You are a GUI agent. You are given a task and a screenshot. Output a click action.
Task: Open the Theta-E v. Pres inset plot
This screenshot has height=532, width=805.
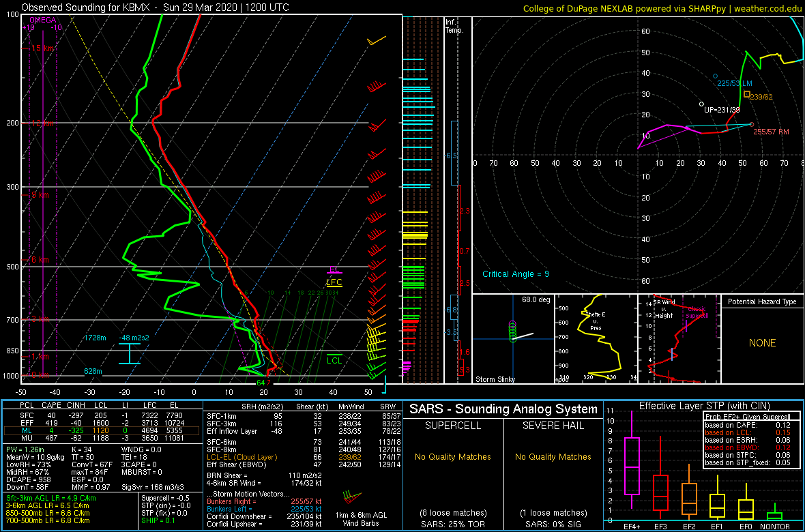coord(595,339)
